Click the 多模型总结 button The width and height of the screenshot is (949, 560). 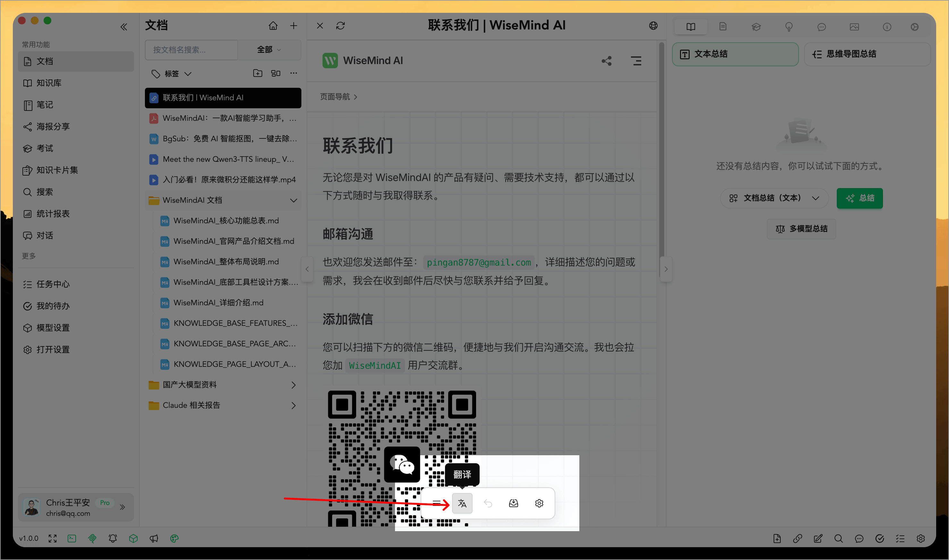coord(801,229)
